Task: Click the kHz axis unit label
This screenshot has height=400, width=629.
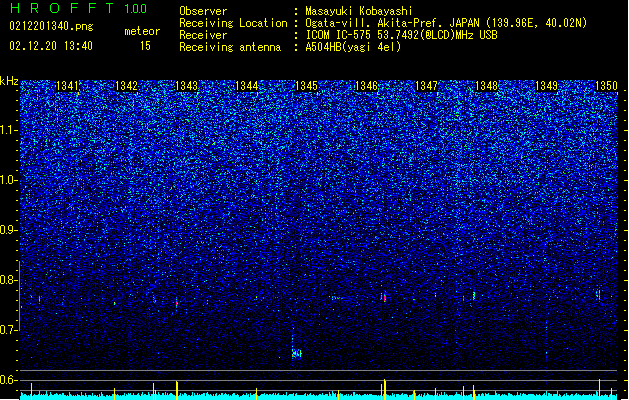Action: point(9,81)
